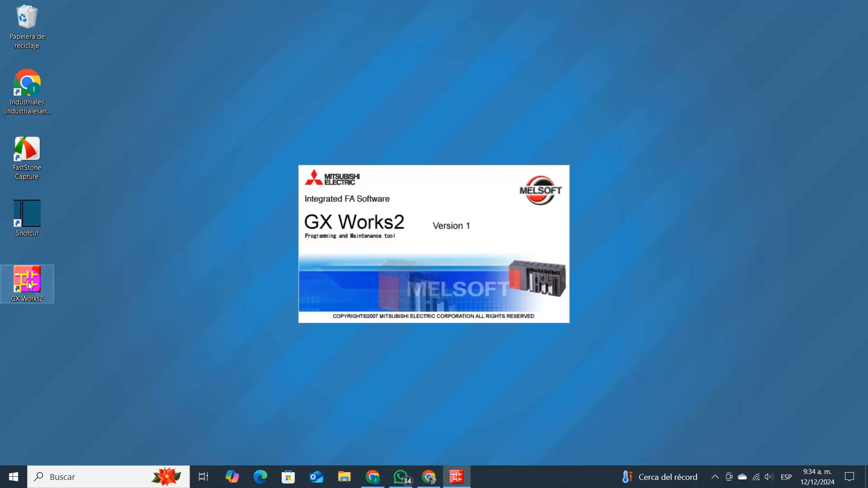Click the Meet Now tray icon
The height and width of the screenshot is (488, 868).
pyautogui.click(x=729, y=477)
